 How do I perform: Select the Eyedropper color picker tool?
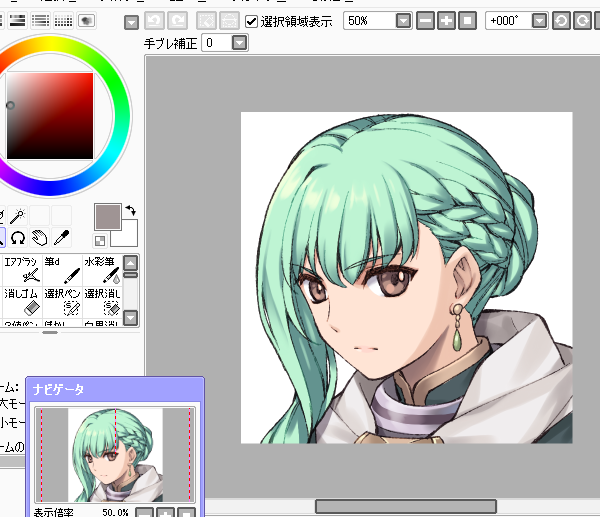[61, 238]
